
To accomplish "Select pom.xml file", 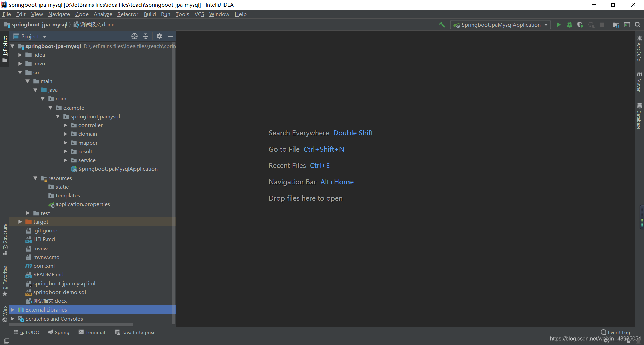I will pos(40,266).
